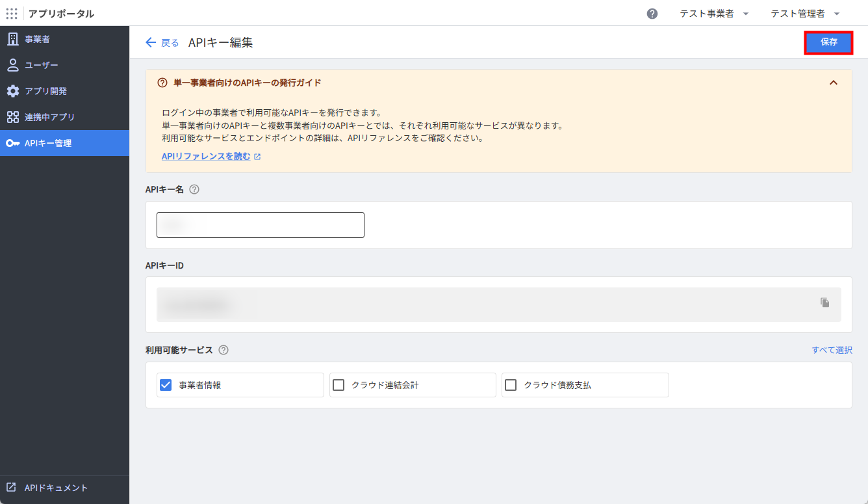Uncheck the 事業者情報 checkbox

[x=165, y=385]
